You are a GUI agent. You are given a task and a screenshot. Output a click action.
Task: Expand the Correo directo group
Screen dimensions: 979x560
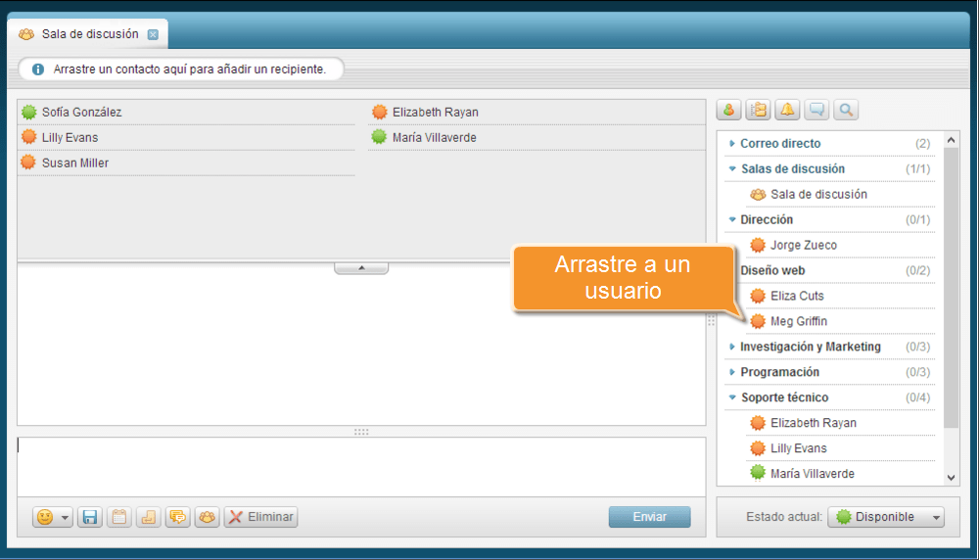pos(731,144)
